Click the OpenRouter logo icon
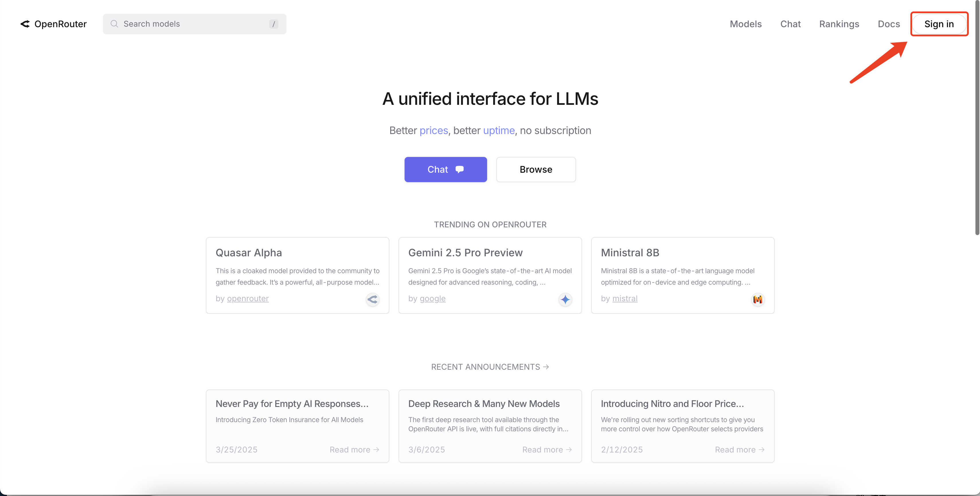This screenshot has width=980, height=496. [x=25, y=24]
